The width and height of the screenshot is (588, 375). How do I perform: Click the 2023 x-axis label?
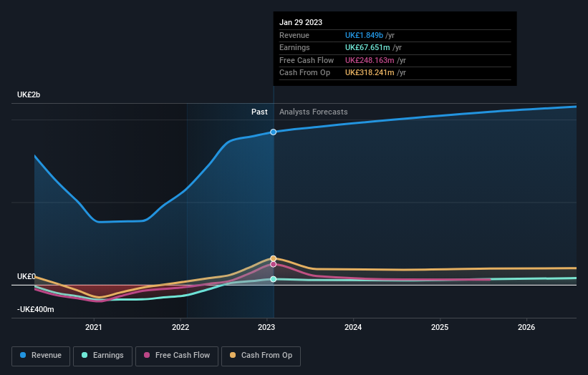tap(266, 328)
